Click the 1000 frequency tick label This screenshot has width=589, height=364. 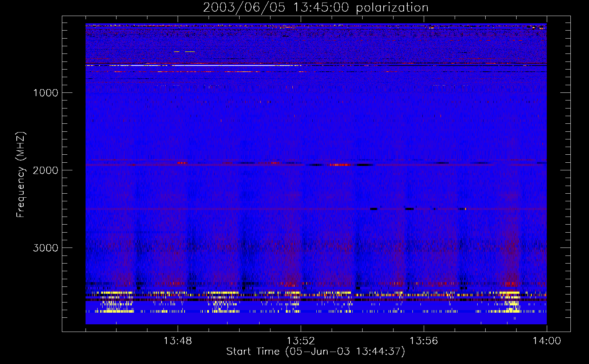[46, 93]
